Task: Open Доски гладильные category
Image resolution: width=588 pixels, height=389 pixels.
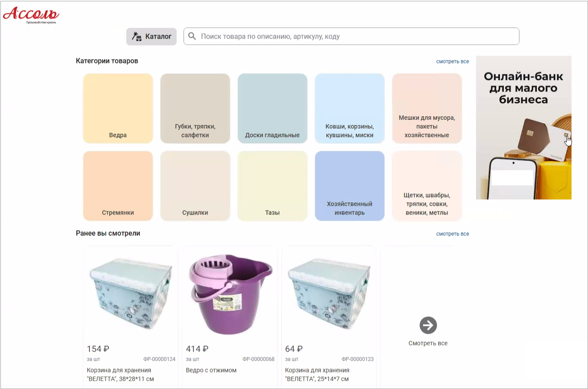Action: click(x=273, y=109)
